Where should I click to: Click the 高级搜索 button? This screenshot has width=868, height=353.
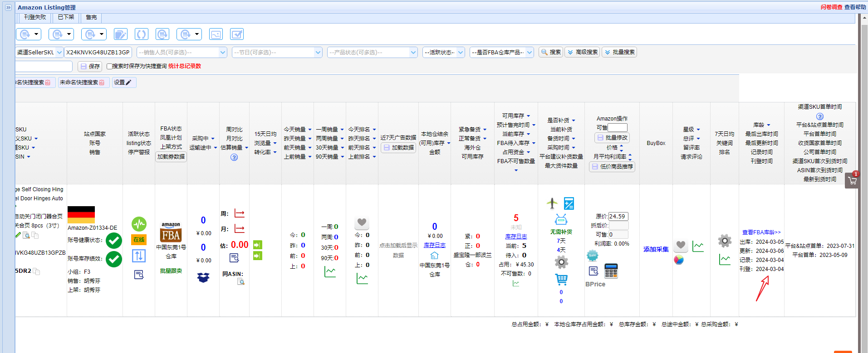point(583,52)
